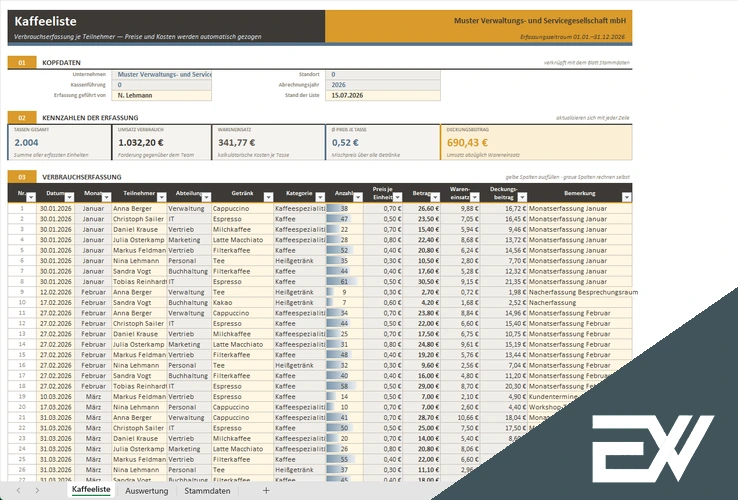Select Tobias Reinhardt in row 8
The image size is (738, 500).
(139, 282)
